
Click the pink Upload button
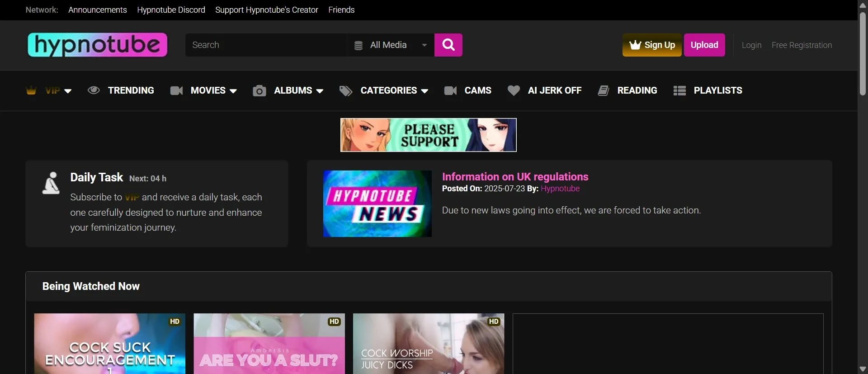click(704, 45)
